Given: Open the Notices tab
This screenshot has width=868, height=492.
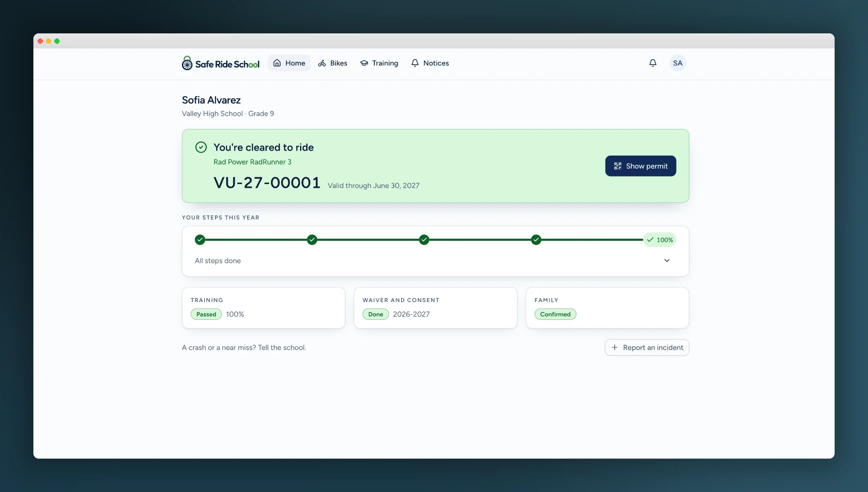Looking at the screenshot, I should [x=430, y=63].
